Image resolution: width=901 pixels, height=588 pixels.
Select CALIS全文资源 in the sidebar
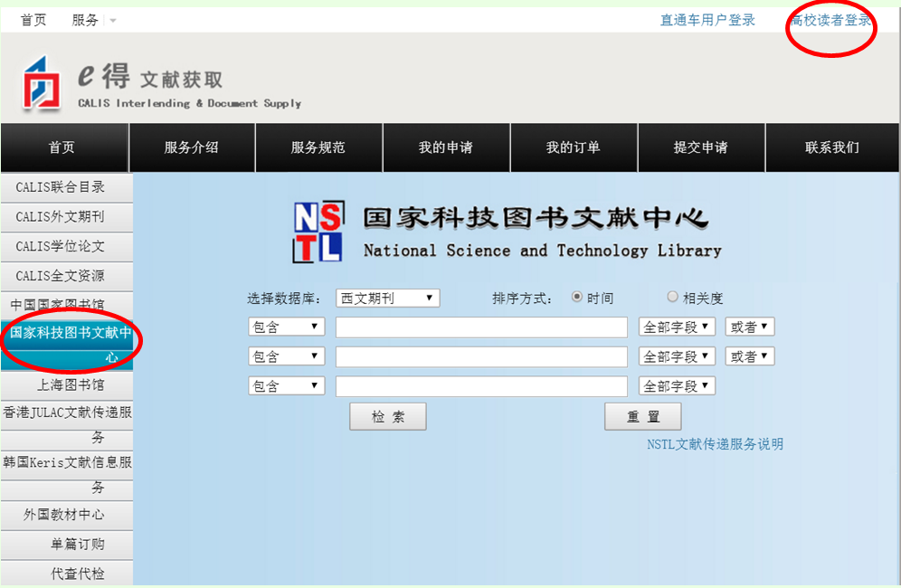point(67,277)
